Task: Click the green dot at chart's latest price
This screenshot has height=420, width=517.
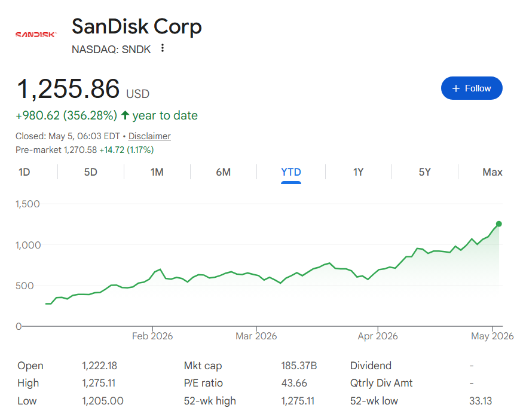Action: [x=498, y=224]
